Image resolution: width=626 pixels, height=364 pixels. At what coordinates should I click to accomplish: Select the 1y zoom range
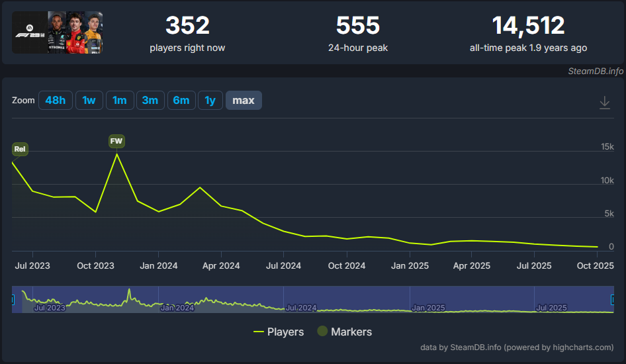click(x=210, y=100)
